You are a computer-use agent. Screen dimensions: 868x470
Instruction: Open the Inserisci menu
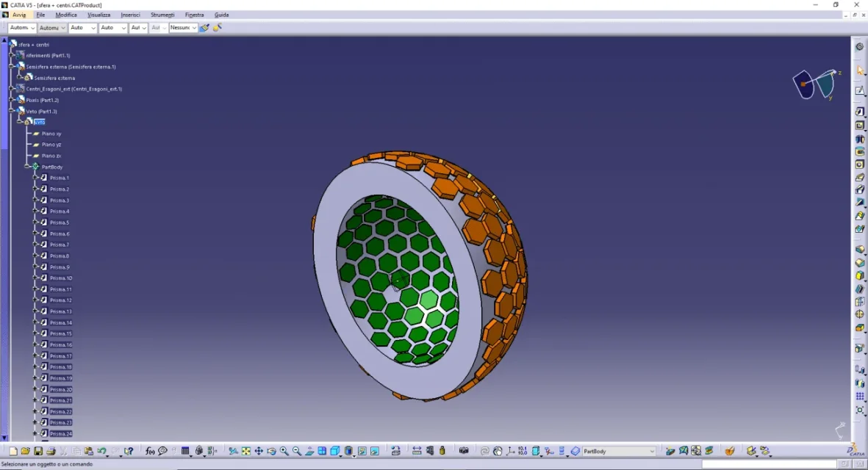(130, 15)
